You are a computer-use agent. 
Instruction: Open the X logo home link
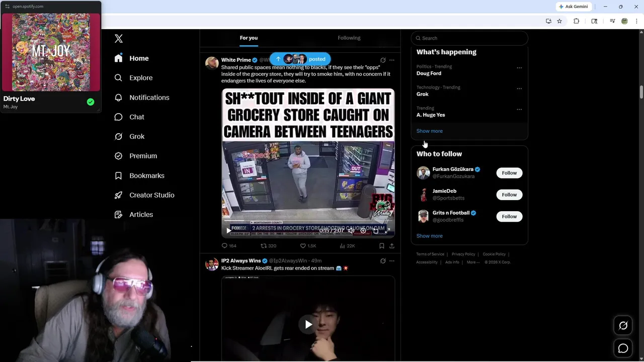click(119, 39)
